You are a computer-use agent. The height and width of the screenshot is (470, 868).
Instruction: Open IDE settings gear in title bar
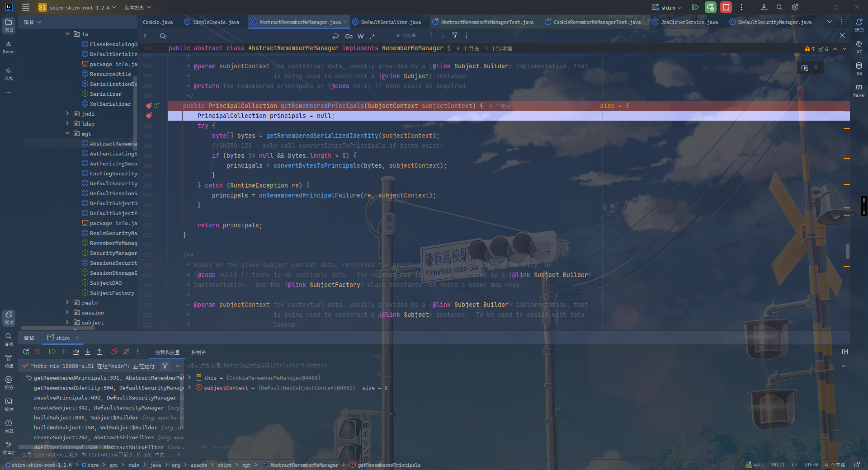[x=795, y=7]
